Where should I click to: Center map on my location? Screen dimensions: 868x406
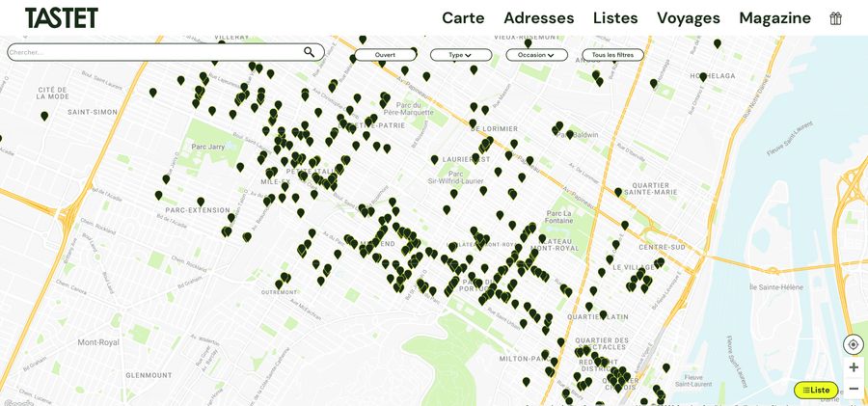tap(853, 344)
